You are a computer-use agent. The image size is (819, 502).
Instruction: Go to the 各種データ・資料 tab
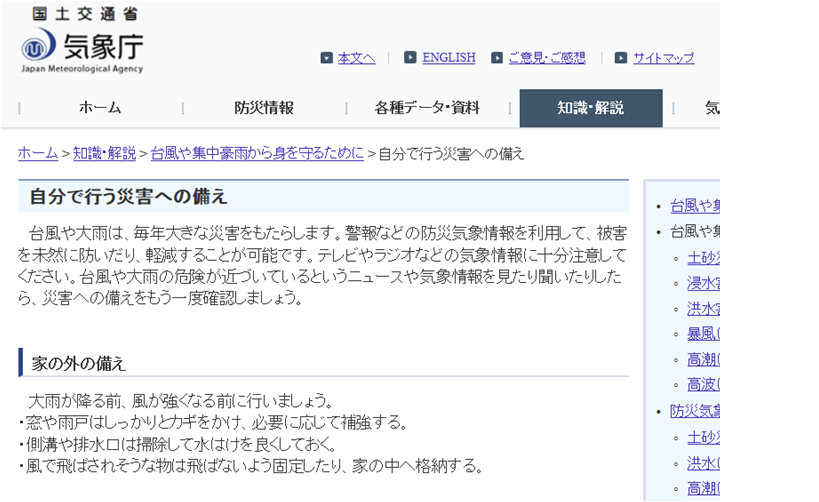coord(427,108)
